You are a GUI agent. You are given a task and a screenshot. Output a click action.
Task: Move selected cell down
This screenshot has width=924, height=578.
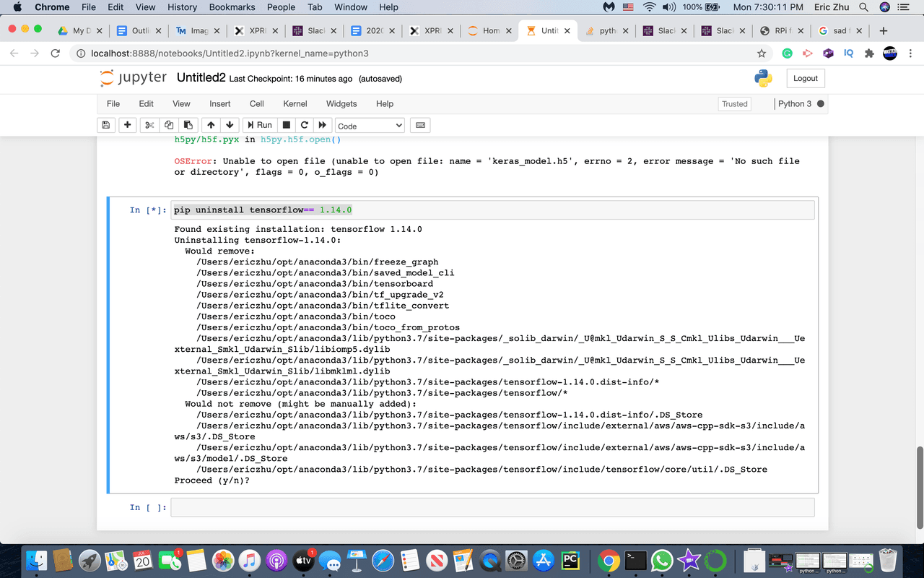(230, 125)
